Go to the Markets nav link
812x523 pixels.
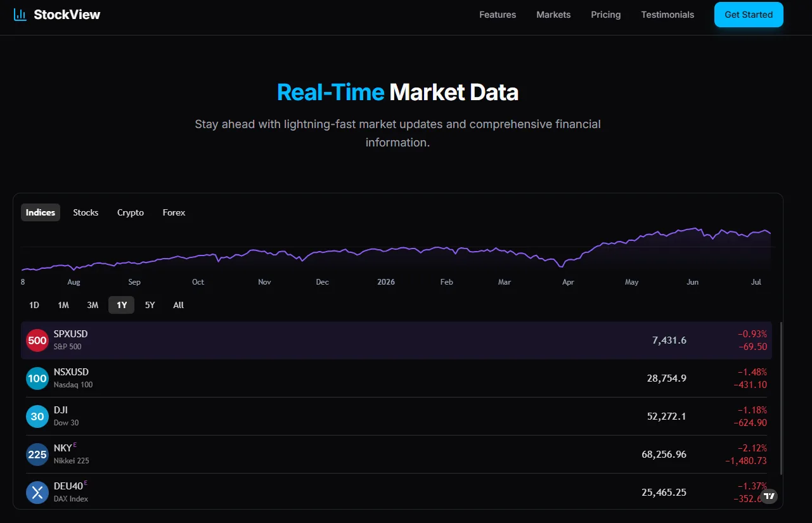553,15
